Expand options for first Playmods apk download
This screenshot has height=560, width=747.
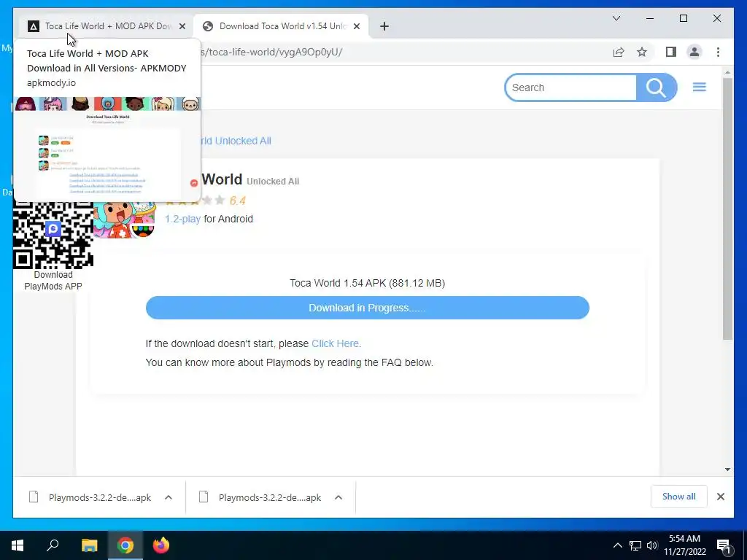click(169, 497)
